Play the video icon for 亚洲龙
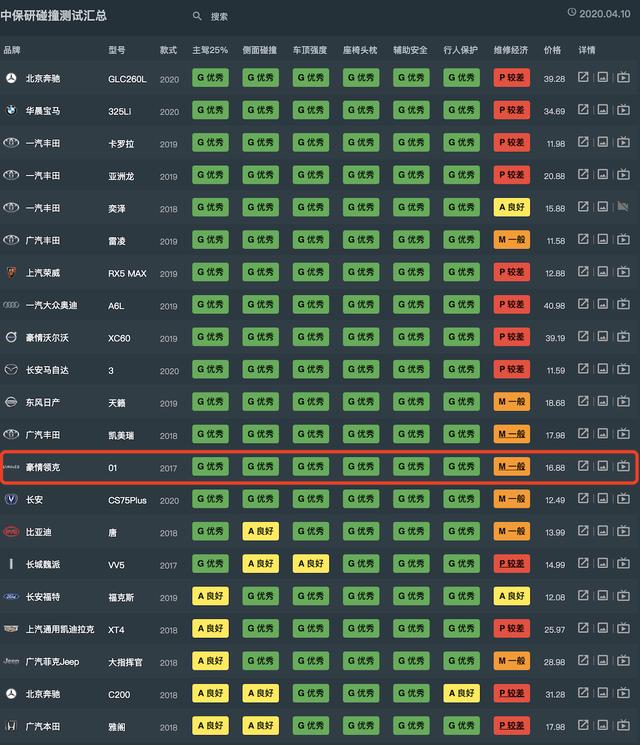The image size is (640, 745). 623,174
